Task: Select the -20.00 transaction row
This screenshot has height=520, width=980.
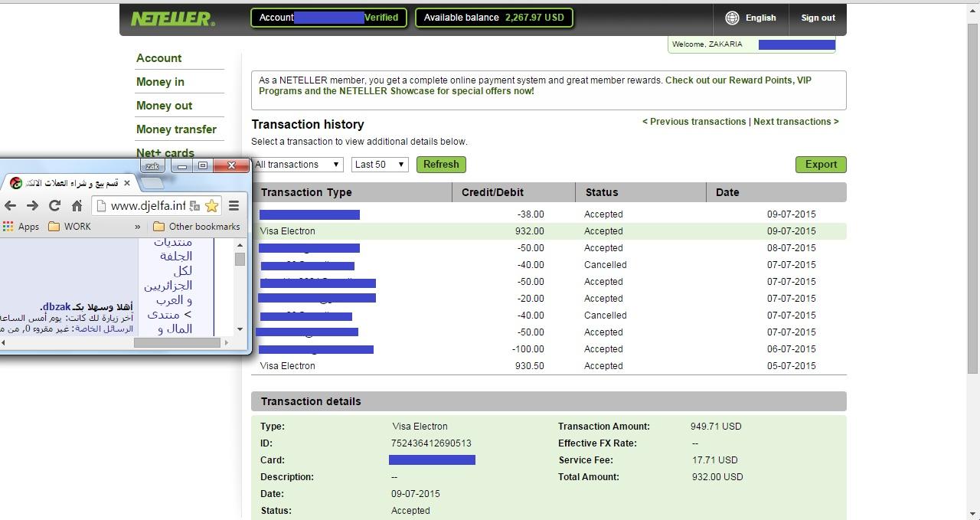Action: (549, 299)
